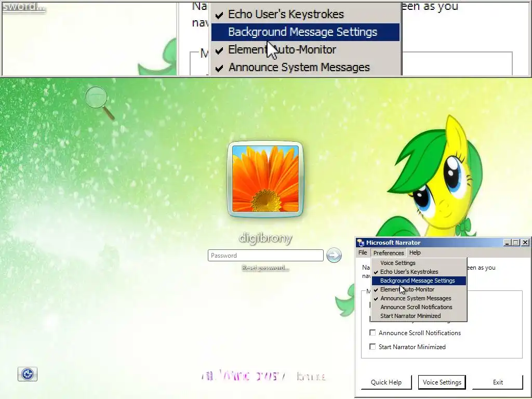Open the File menu in Narrator
This screenshot has height=399, width=532.
(362, 253)
